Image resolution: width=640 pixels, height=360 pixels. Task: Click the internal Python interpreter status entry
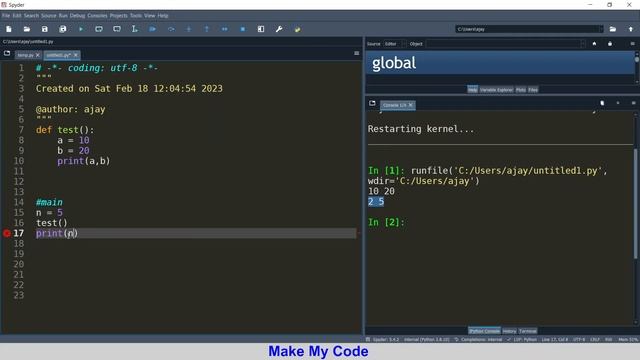coord(427,340)
